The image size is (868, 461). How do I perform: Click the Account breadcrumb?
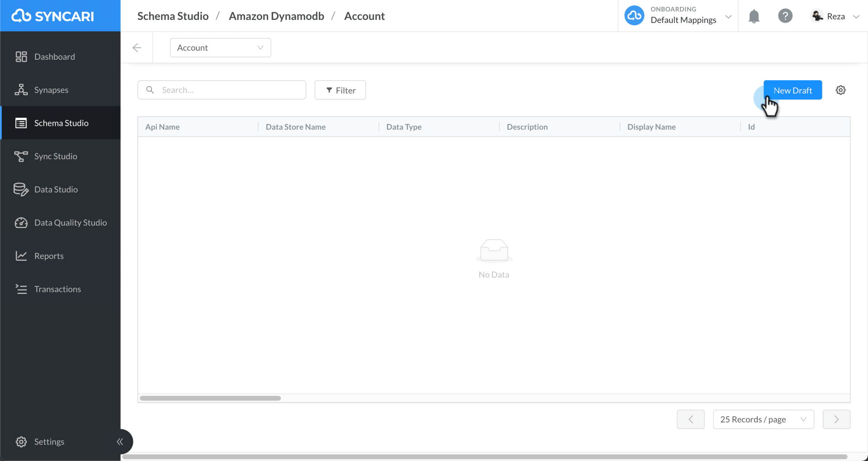click(x=364, y=16)
